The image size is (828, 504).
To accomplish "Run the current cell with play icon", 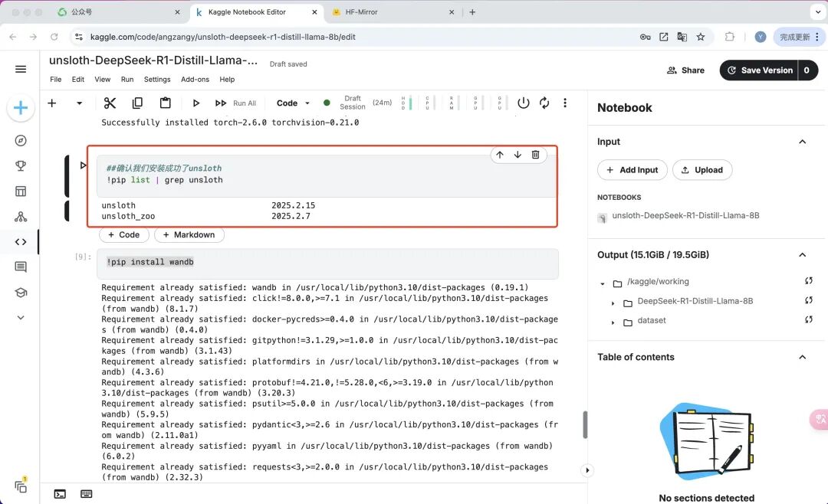I will click(196, 103).
